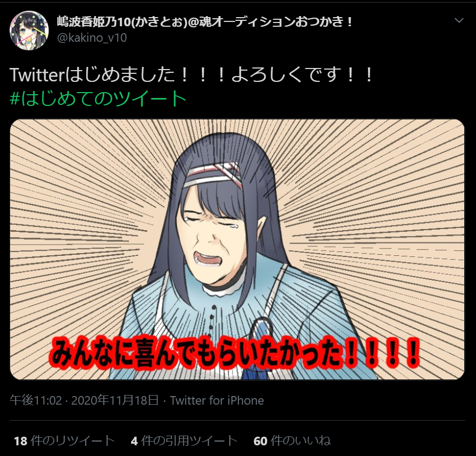Select the main tweet text body
The width and height of the screenshot is (476, 456).
click(191, 75)
